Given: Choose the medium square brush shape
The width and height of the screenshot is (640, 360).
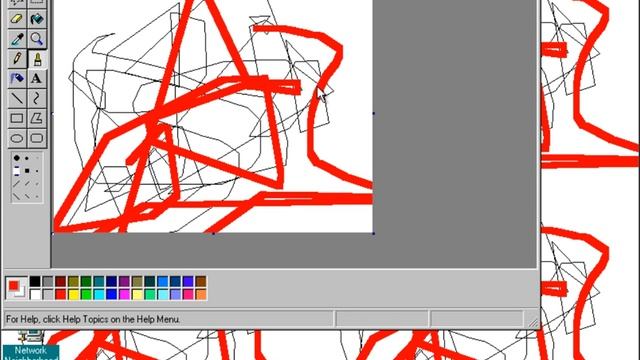Looking at the screenshot, I should pos(27,171).
